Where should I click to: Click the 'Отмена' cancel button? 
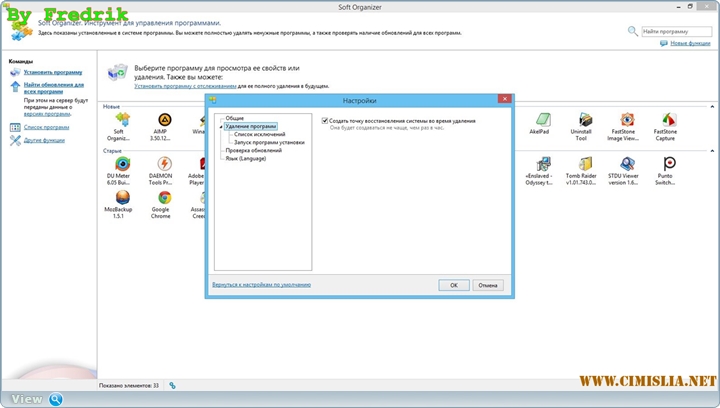click(x=487, y=285)
